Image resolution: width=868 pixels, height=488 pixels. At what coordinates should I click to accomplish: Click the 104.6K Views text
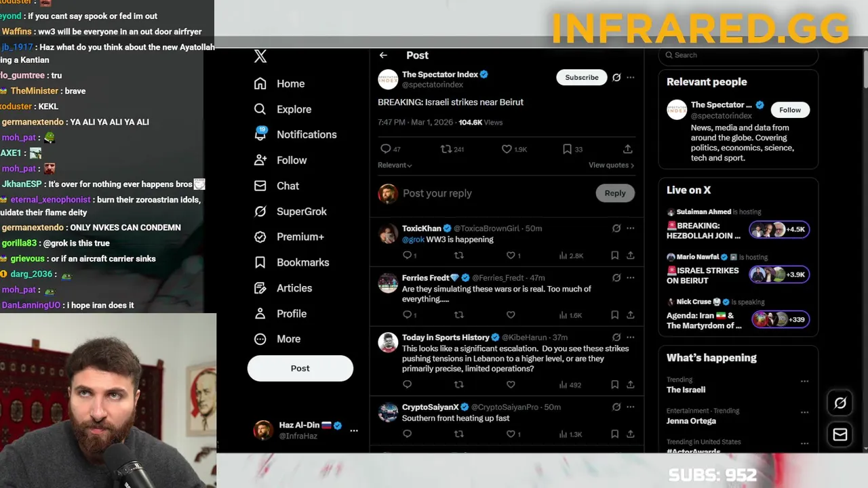click(481, 123)
